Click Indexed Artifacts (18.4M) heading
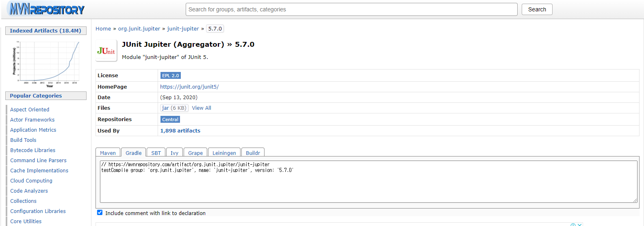Screen dimensions: 644x226 tap(46, 30)
